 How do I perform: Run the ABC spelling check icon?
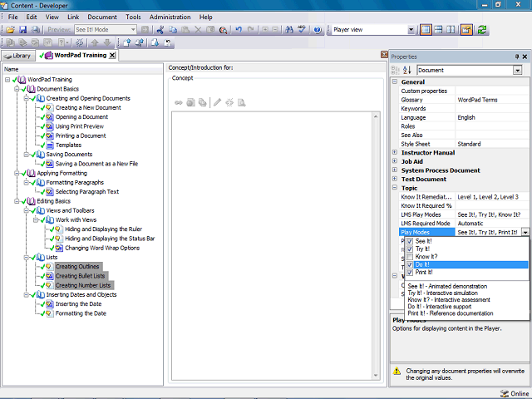[x=302, y=30]
